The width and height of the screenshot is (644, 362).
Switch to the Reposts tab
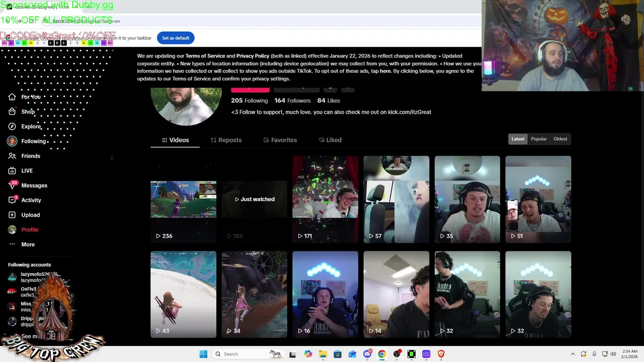pyautogui.click(x=226, y=140)
